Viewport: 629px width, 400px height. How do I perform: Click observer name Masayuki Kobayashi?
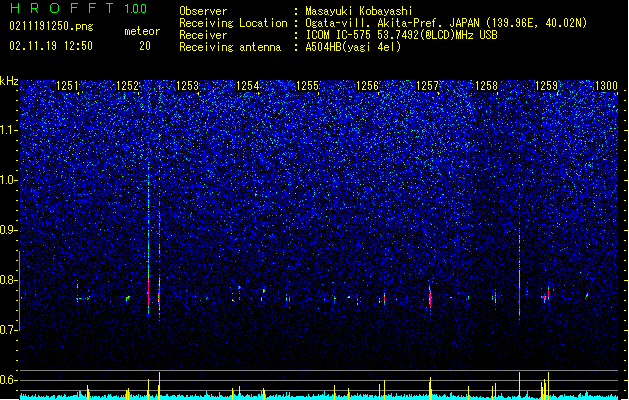[359, 11]
